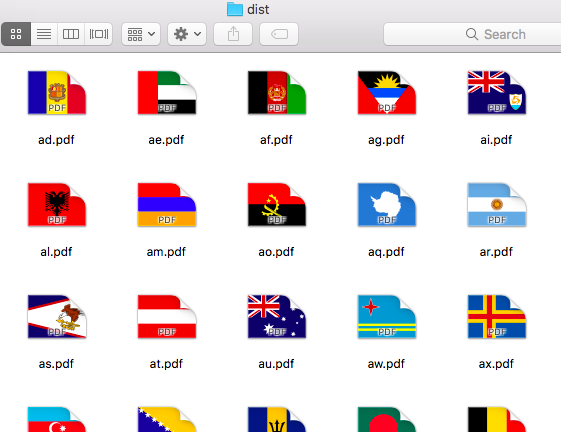Screen dimensions: 561x432
Task: Switch to icon view mode
Action: (16, 34)
